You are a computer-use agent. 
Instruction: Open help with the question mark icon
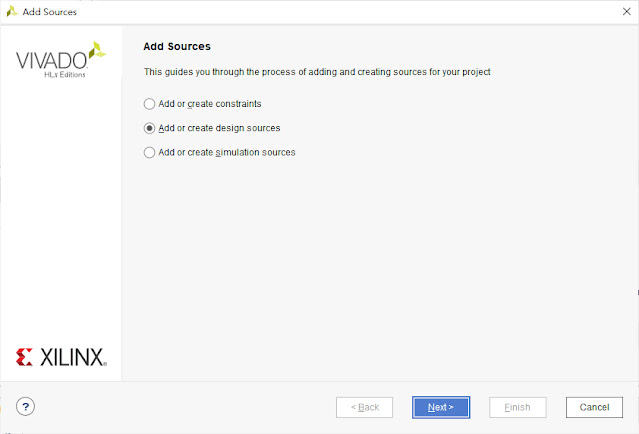[x=25, y=406]
